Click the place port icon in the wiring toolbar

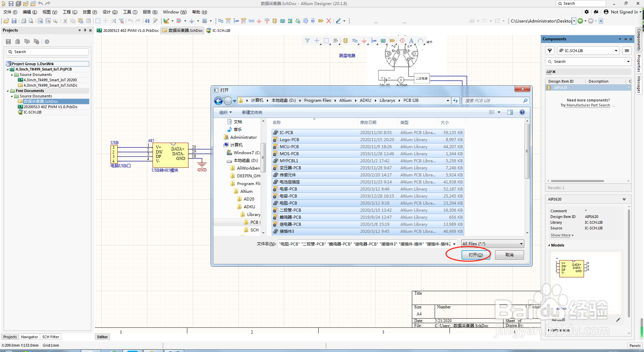click(321, 21)
